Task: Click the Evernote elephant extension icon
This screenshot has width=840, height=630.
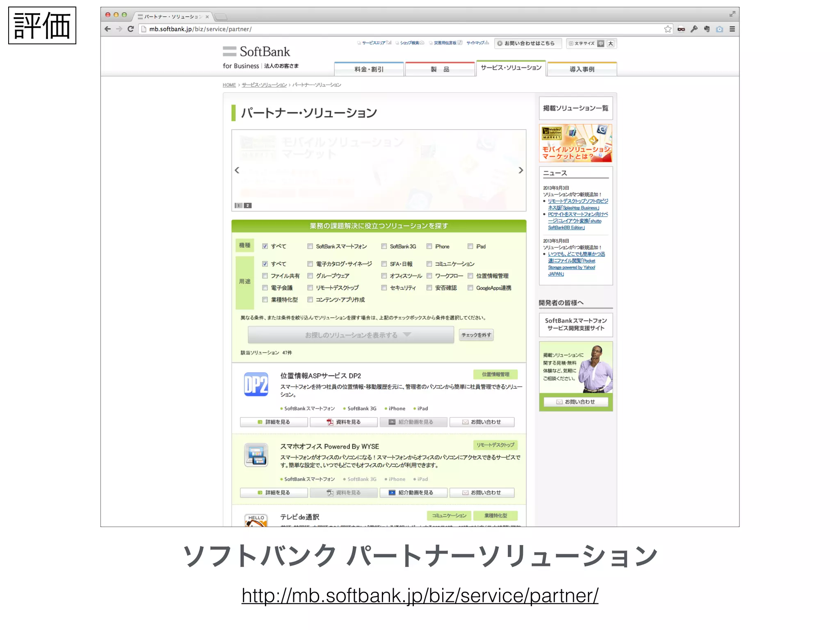Action: point(707,29)
